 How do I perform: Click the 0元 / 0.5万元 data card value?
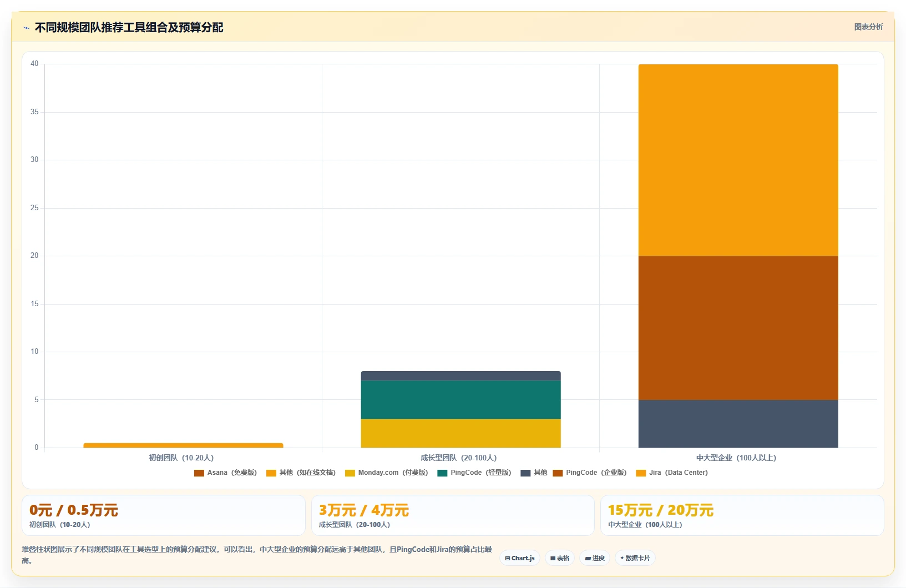(74, 510)
